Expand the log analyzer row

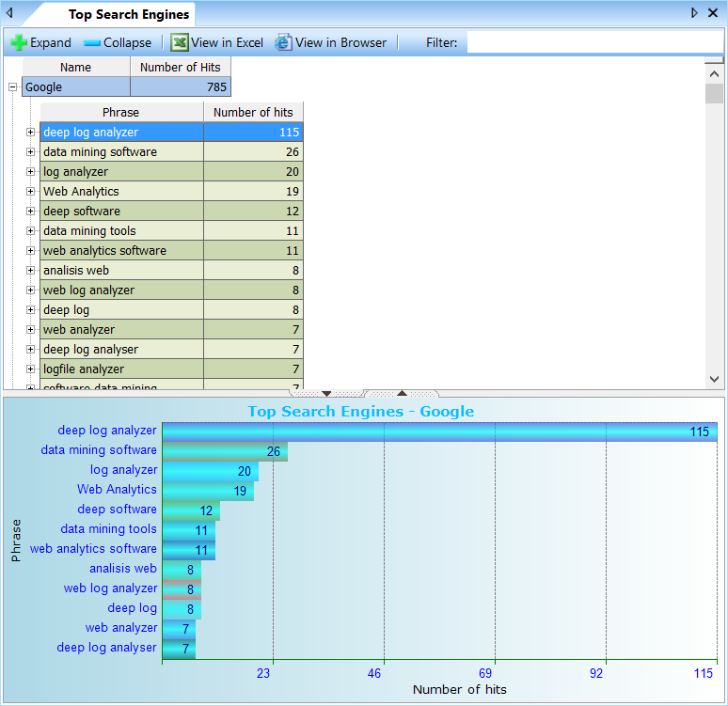(31, 172)
